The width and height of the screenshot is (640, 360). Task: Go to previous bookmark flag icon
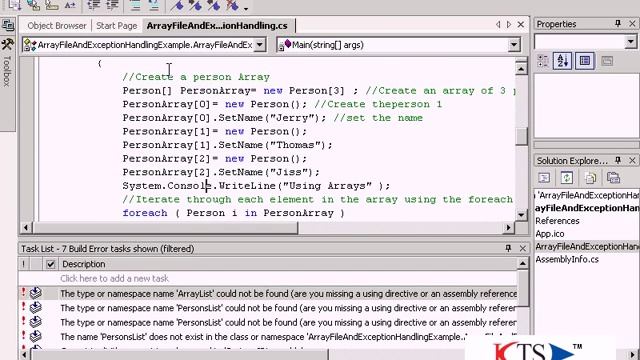click(214, 5)
